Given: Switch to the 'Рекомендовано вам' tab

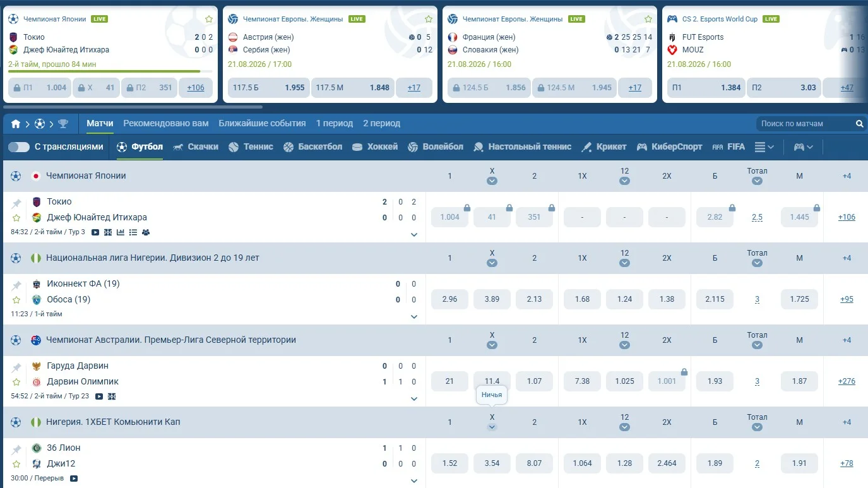Looking at the screenshot, I should coord(167,124).
